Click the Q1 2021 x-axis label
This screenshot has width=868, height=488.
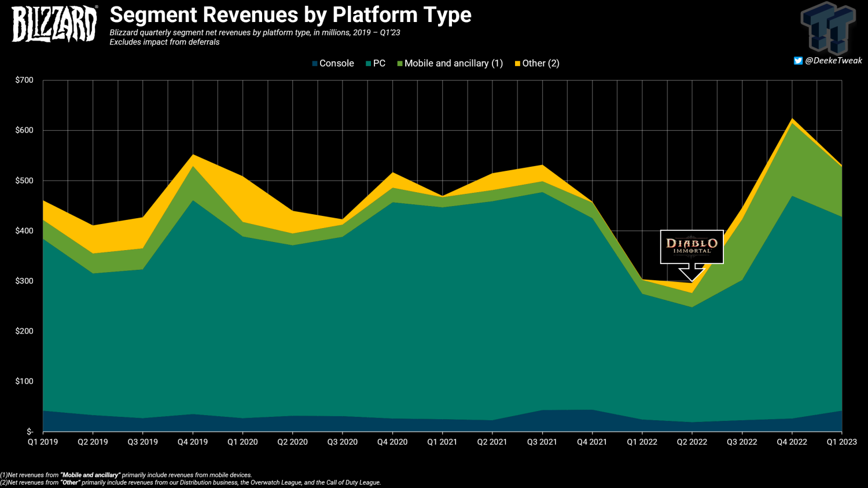442,442
